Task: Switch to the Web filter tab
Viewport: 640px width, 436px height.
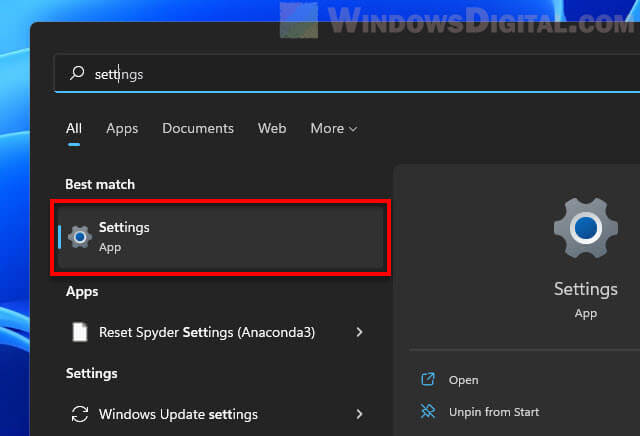Action: [x=272, y=129]
